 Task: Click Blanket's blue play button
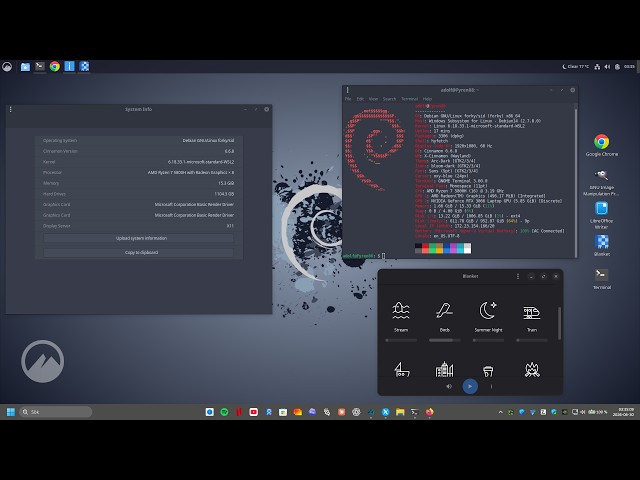(470, 386)
